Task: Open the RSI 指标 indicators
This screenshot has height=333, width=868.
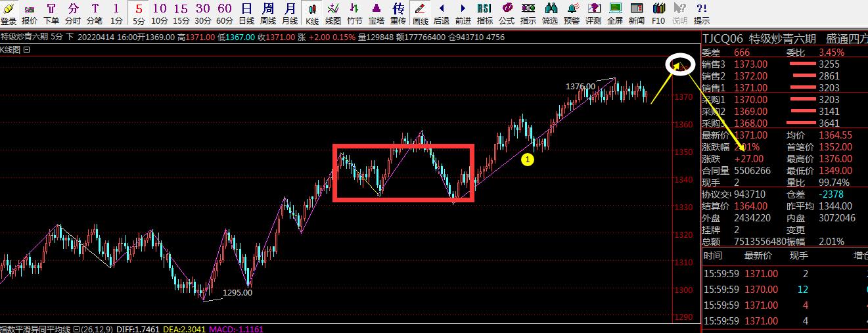Action: pyautogui.click(x=485, y=13)
